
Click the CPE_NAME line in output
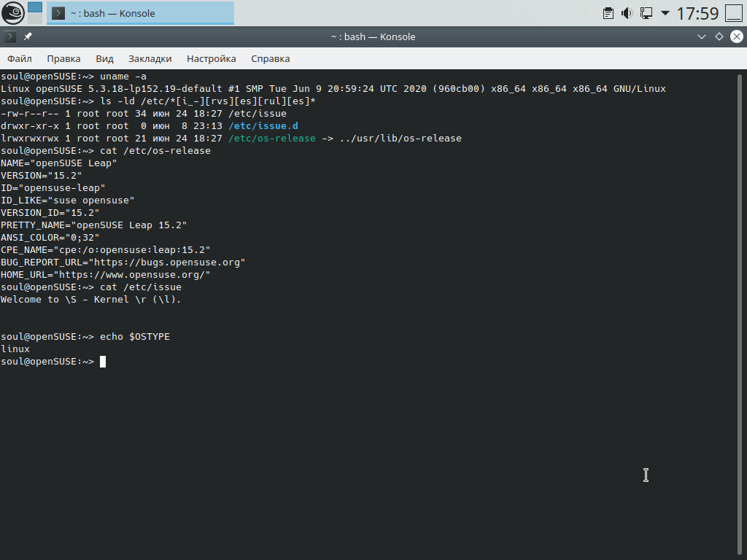click(105, 249)
